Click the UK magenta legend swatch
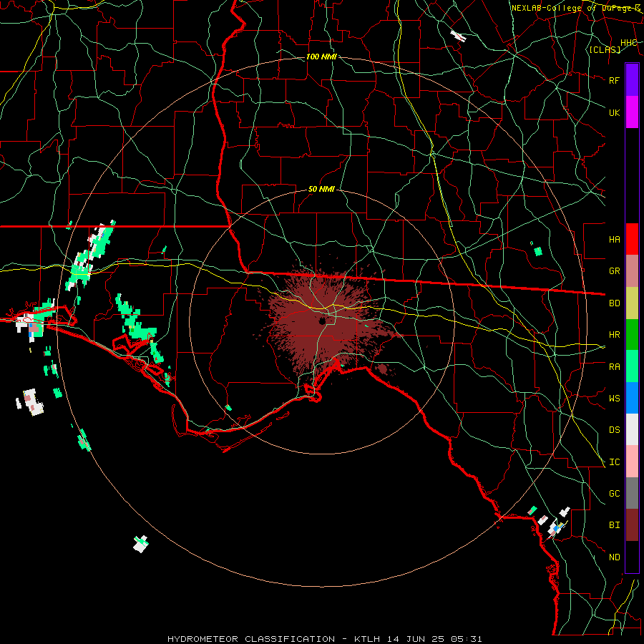 [632, 112]
